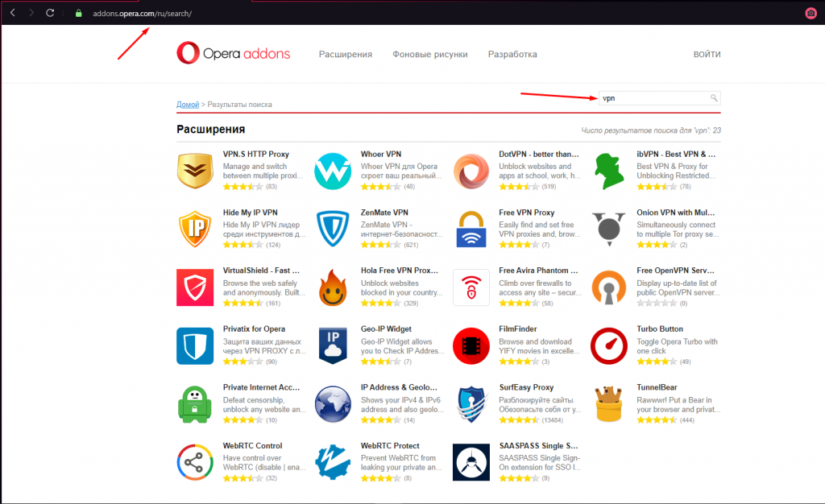
Task: Click the TunnelBear bear icon
Action: (x=610, y=404)
